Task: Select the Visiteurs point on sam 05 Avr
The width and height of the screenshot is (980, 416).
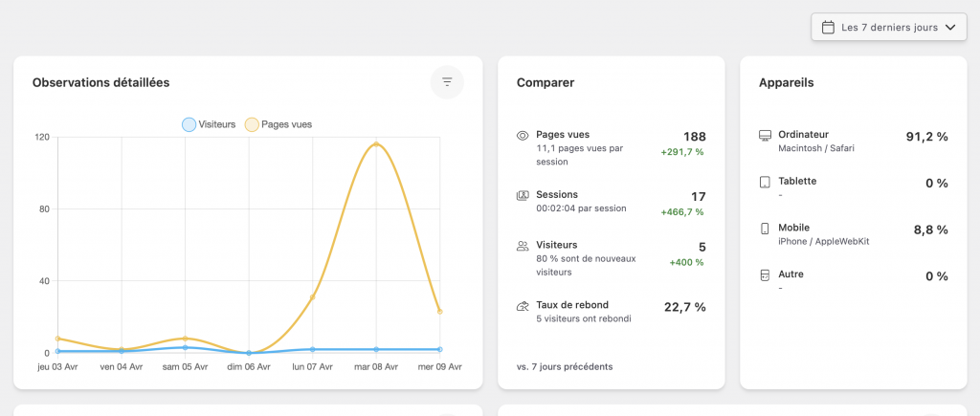Action: [185, 347]
